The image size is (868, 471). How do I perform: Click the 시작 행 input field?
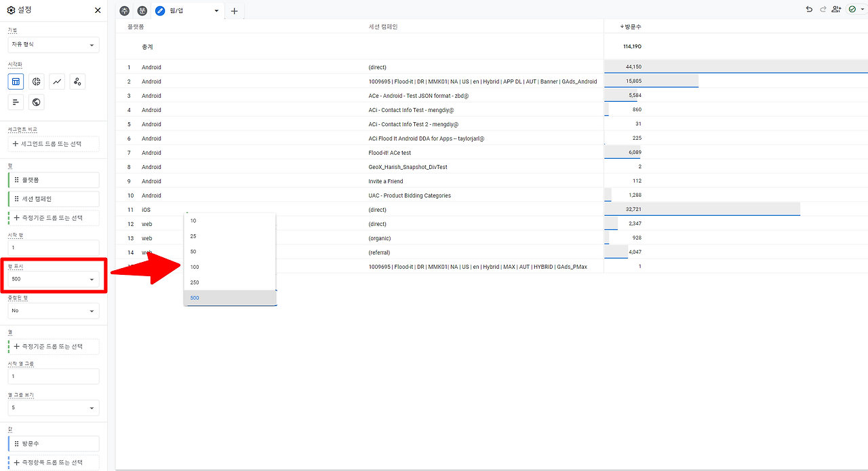point(53,248)
